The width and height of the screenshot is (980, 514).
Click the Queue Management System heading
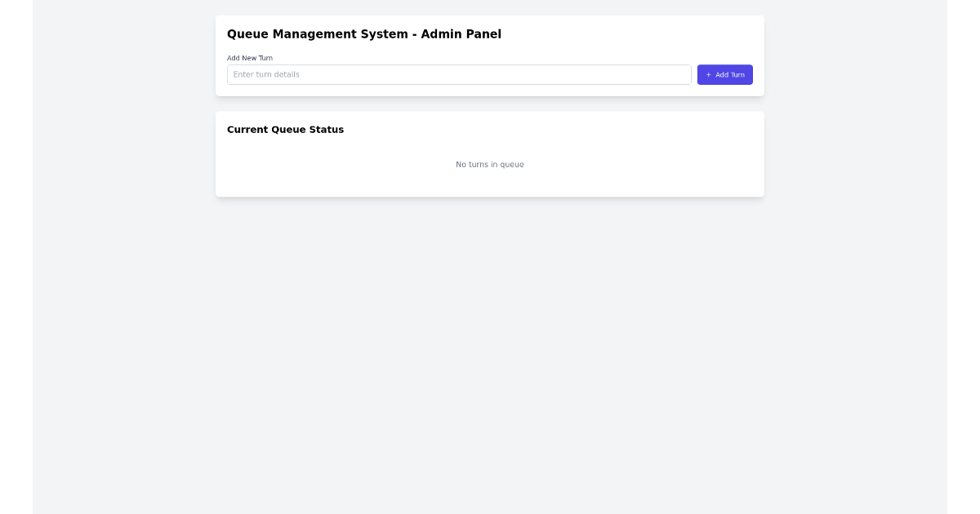[x=364, y=34]
